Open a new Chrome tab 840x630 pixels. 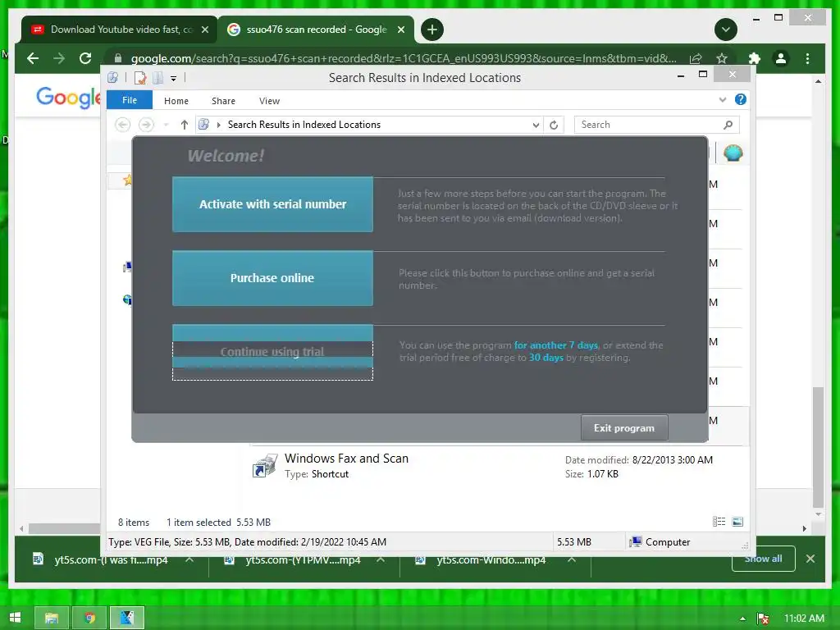(x=432, y=30)
